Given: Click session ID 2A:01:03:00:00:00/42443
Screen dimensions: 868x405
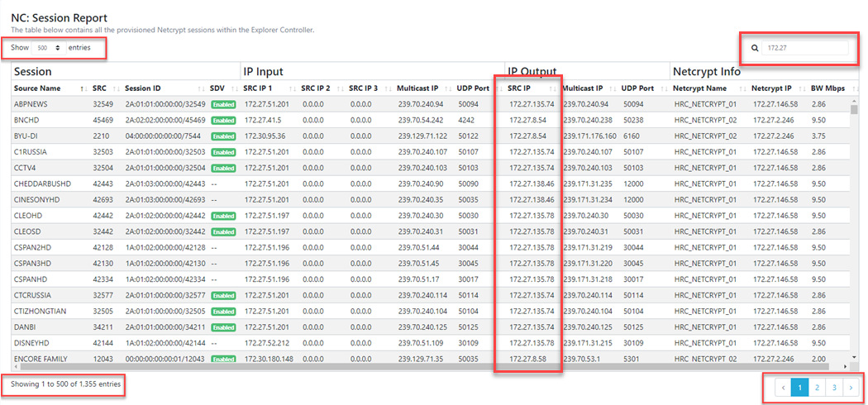Looking at the screenshot, I should [x=165, y=183].
